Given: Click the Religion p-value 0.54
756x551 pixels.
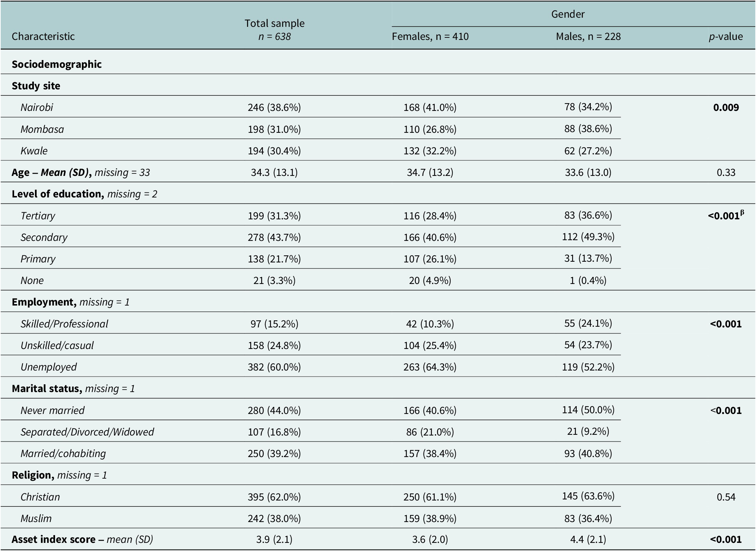Looking at the screenshot, I should point(726,497).
